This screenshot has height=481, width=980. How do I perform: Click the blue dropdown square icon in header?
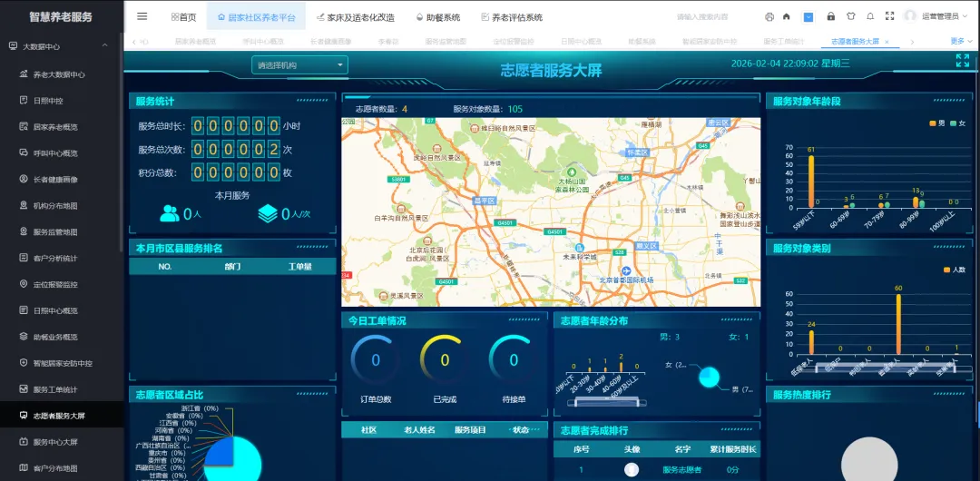click(x=808, y=17)
